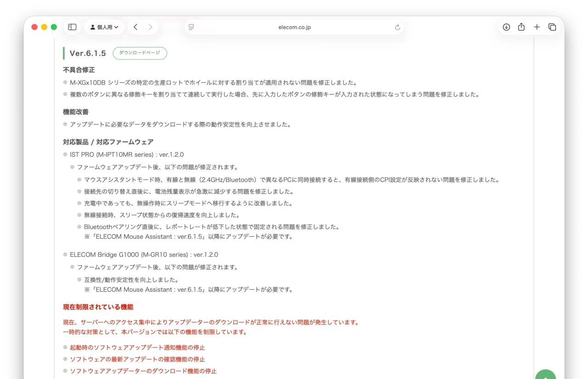
Task: Click the red close window button
Action: (x=34, y=27)
